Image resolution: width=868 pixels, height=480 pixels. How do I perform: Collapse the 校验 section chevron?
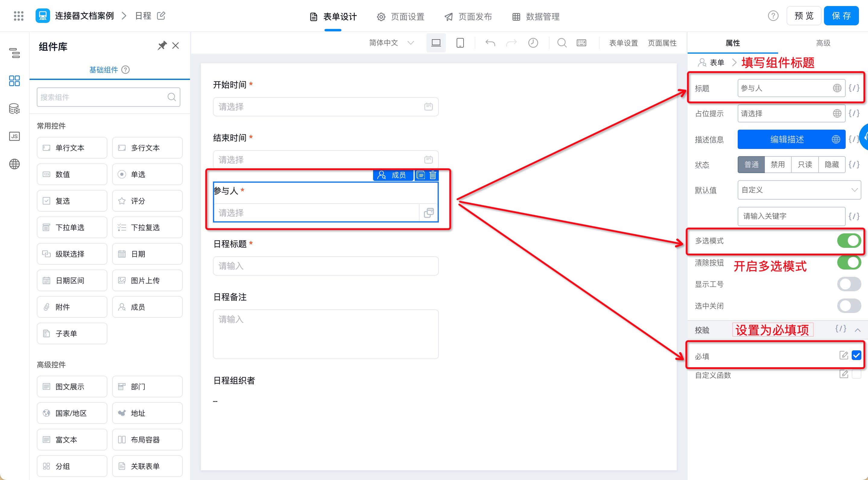(857, 330)
